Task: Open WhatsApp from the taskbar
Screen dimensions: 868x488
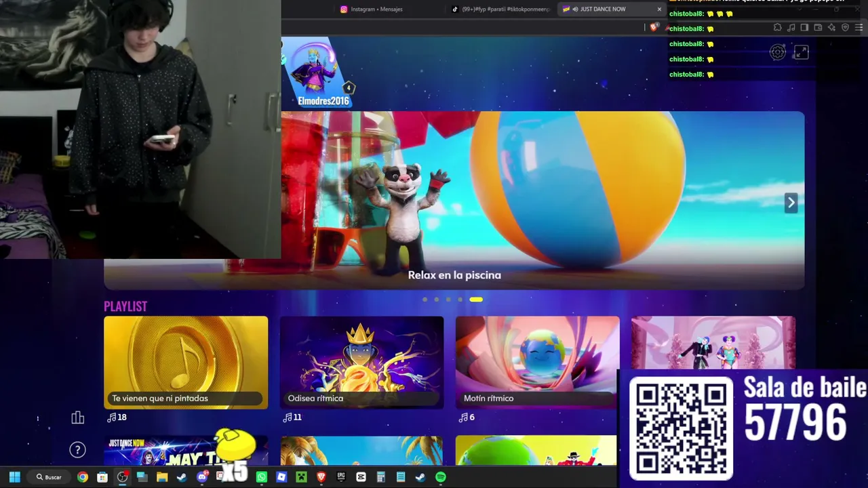Action: coord(262,477)
